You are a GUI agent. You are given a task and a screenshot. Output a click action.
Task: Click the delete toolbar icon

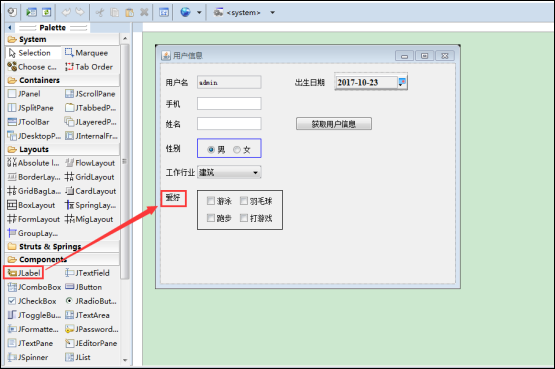click(144, 12)
